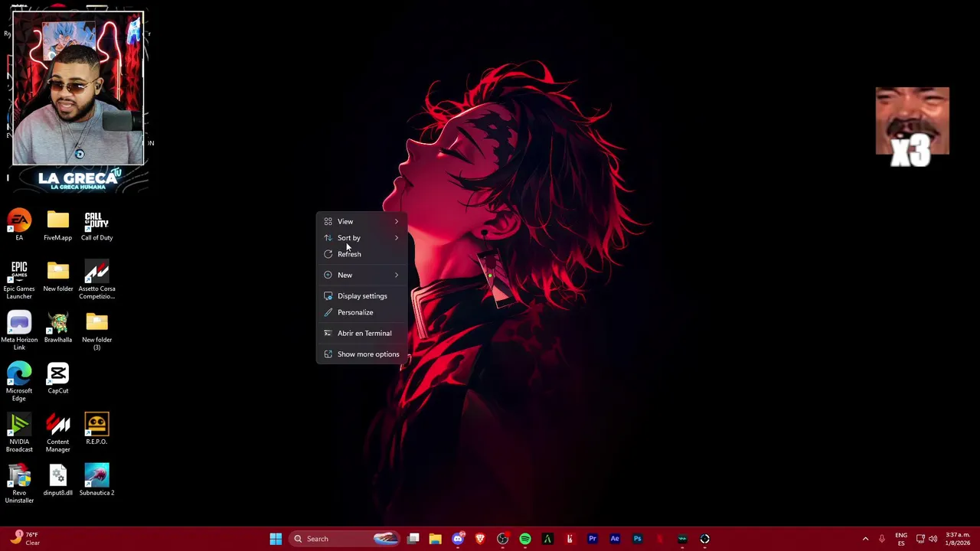This screenshot has width=980, height=551.
Task: Select the NVIDIA Broadcast shortcut
Action: [x=19, y=433]
